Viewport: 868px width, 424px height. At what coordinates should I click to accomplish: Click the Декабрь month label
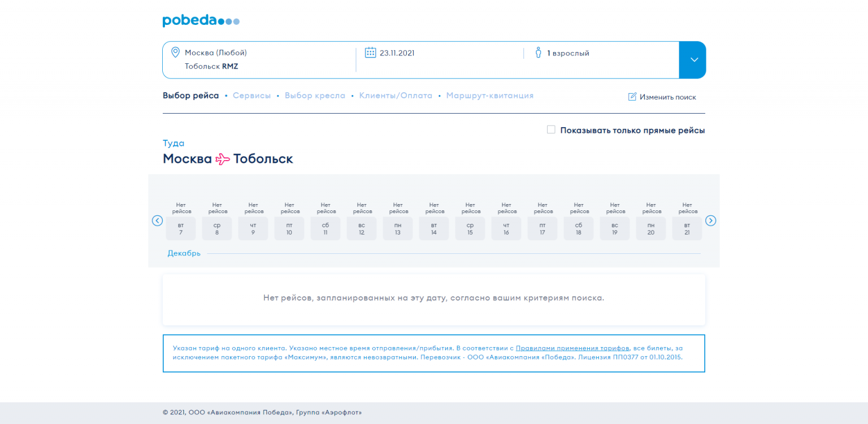click(184, 253)
